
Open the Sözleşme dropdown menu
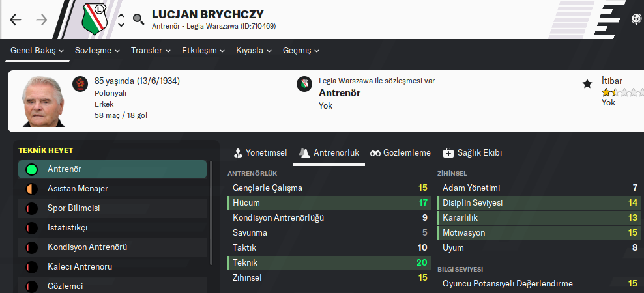point(98,50)
